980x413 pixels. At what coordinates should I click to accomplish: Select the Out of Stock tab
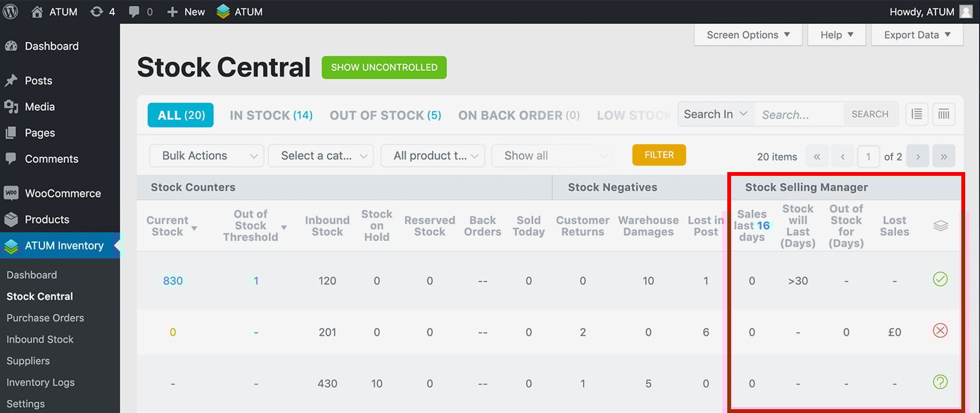coord(385,115)
